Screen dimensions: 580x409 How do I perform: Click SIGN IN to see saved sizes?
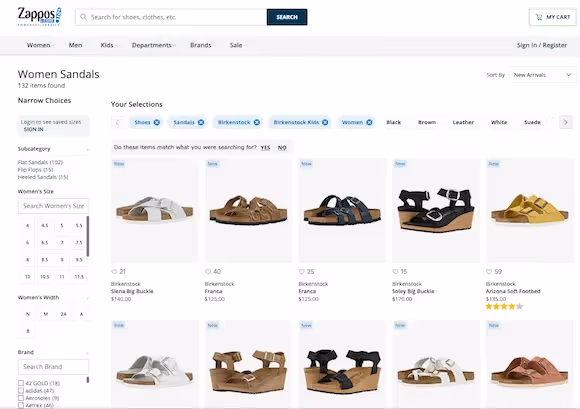(33, 129)
